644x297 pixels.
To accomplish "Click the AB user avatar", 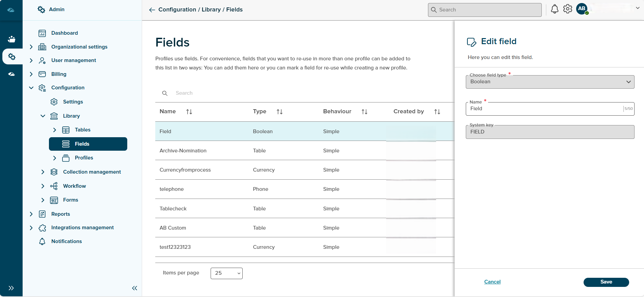I will tap(582, 9).
